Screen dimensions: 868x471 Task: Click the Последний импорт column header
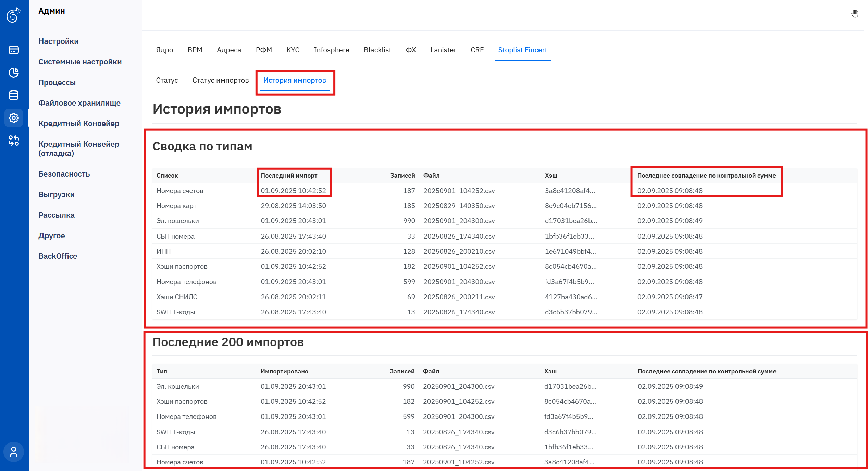click(289, 176)
